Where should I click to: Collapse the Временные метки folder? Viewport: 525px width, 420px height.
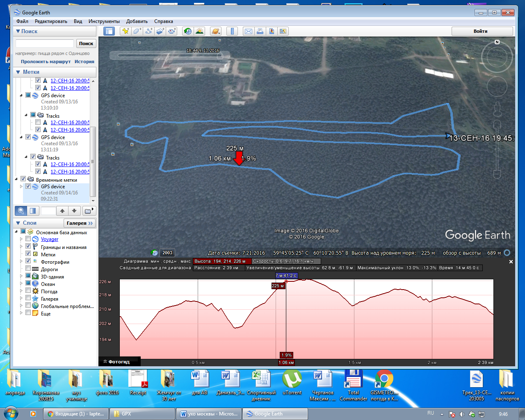(x=16, y=179)
